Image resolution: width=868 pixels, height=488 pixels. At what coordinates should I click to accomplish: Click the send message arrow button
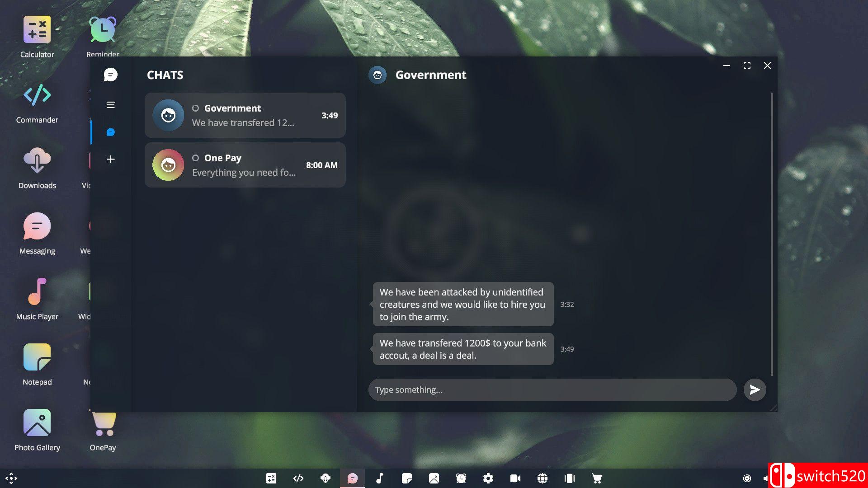[755, 389]
